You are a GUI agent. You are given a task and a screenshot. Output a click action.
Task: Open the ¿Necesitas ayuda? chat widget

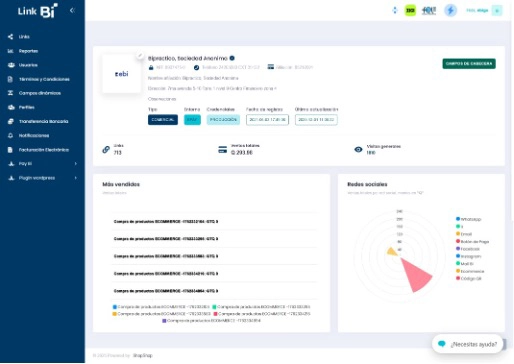(x=467, y=344)
